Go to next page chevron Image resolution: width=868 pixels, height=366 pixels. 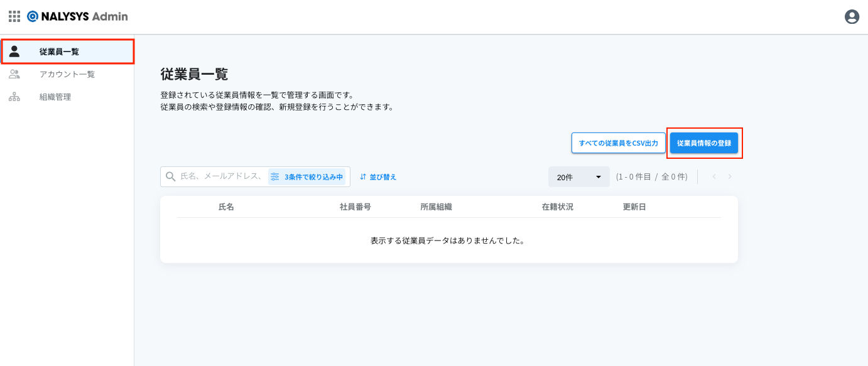729,177
